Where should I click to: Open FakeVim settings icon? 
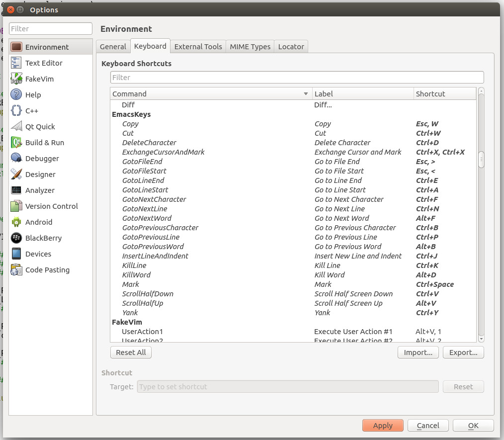pos(16,79)
